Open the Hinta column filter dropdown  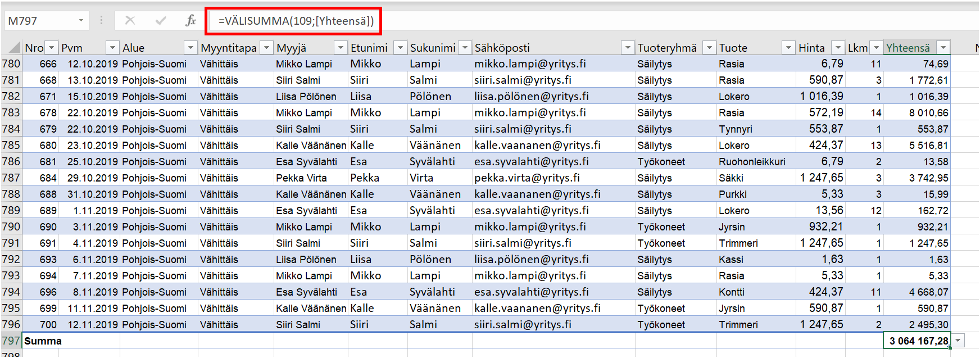click(x=838, y=48)
